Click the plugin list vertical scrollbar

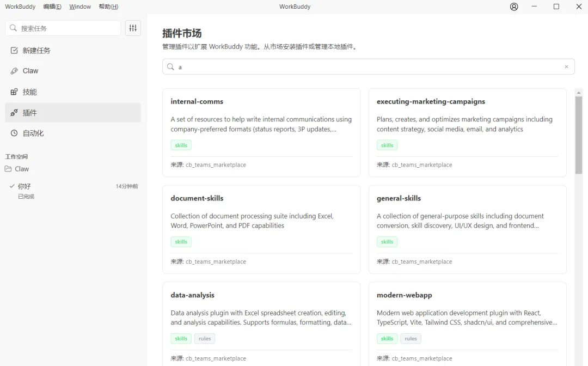(x=579, y=135)
